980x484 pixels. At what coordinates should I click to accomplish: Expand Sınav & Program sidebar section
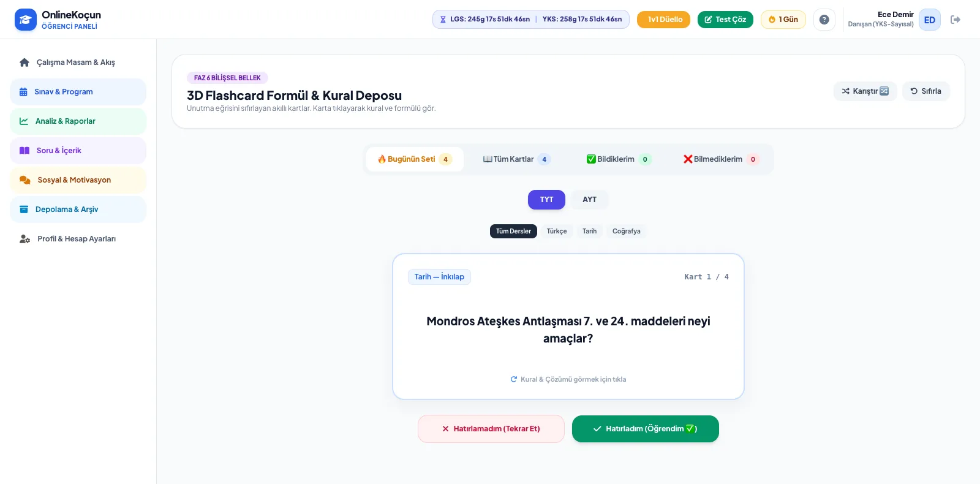78,92
